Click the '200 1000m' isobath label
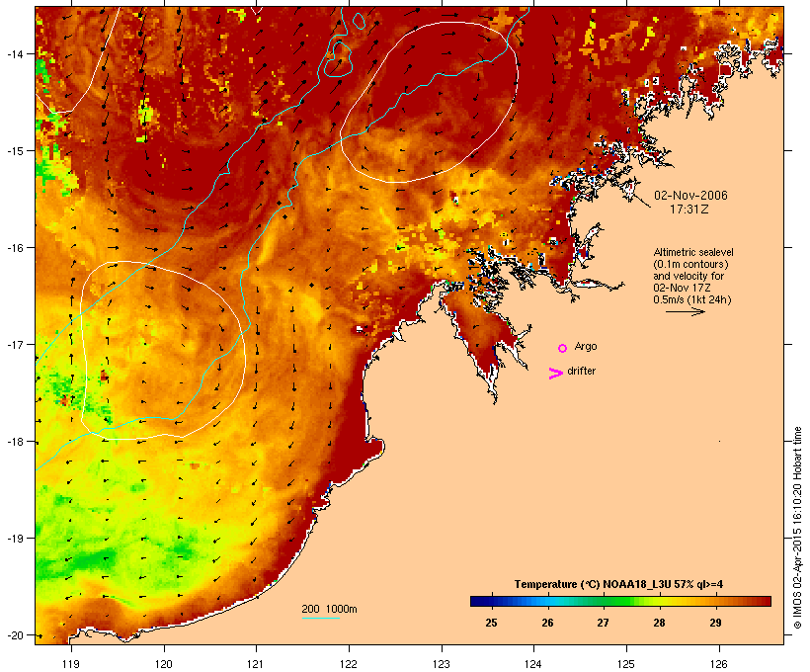 point(329,609)
